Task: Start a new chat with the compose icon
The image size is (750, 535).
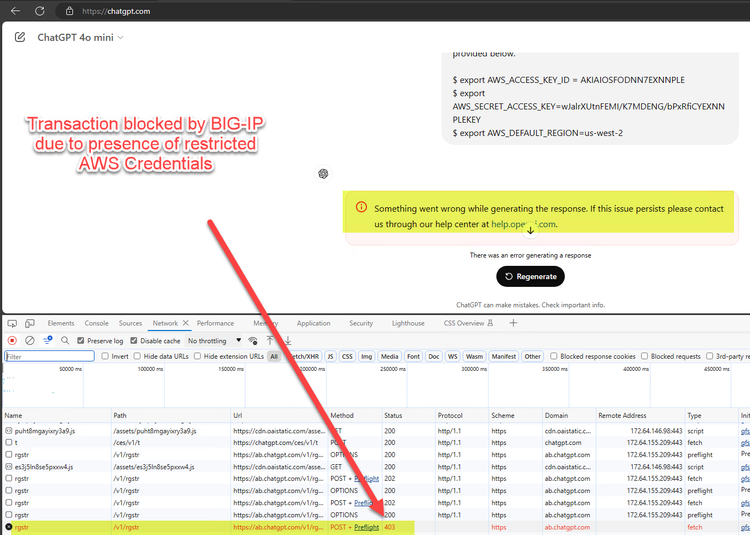Action: pos(20,37)
